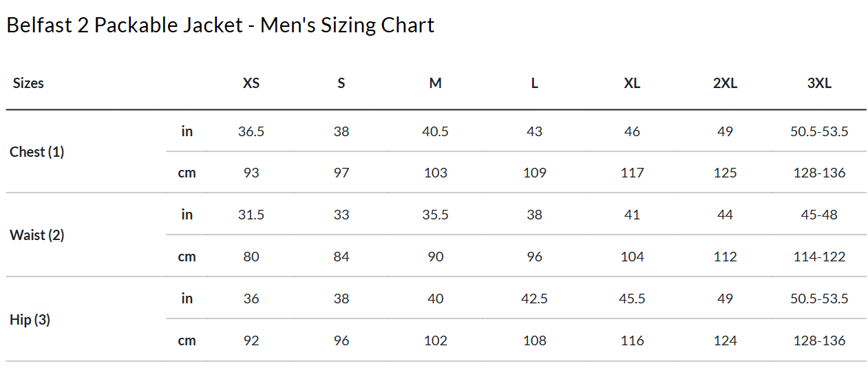Click the Sizes header label

point(28,83)
